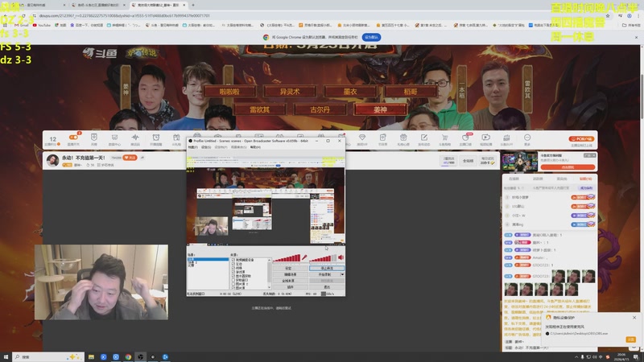
Task: Click the anchor level 12 indicator
Action: pyautogui.click(x=52, y=139)
